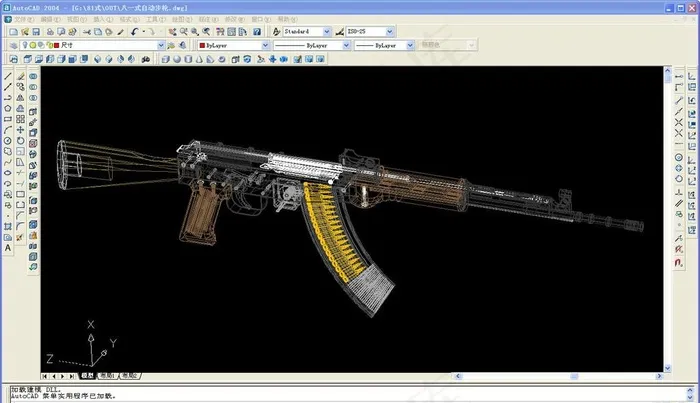Open the red ByLayer color control
This screenshot has width=700, height=403.
(x=232, y=45)
